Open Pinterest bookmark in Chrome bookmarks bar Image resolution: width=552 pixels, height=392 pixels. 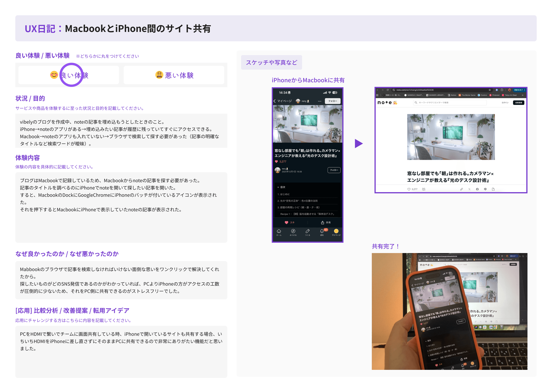494,95
